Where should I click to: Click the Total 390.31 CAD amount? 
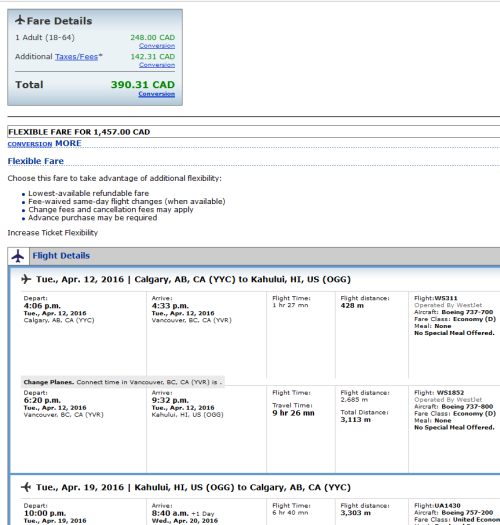(x=143, y=84)
